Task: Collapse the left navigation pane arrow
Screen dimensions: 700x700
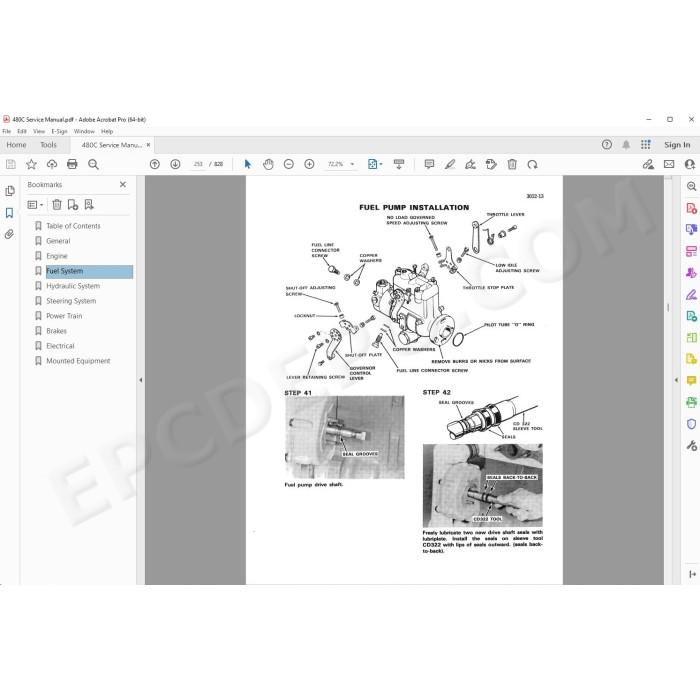Action: pos(141,380)
